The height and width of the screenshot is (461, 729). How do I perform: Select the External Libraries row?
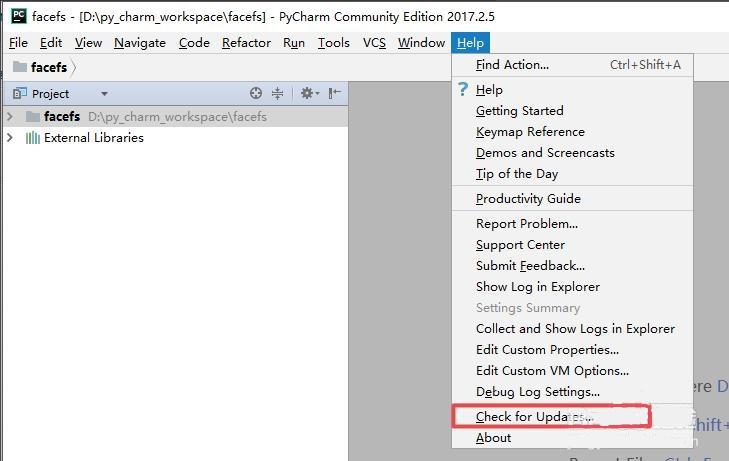tap(175, 138)
